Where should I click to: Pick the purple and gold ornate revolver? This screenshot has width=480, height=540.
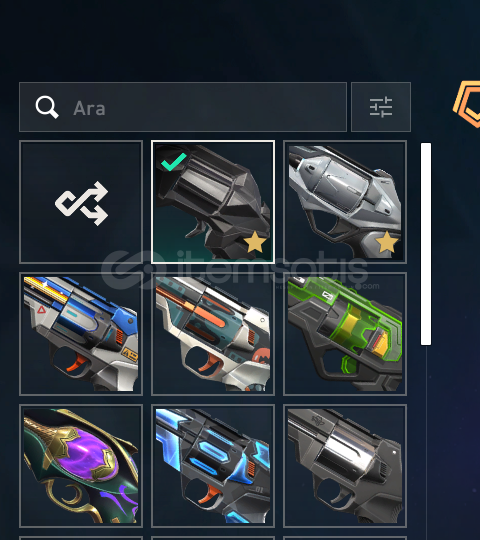[81, 466]
